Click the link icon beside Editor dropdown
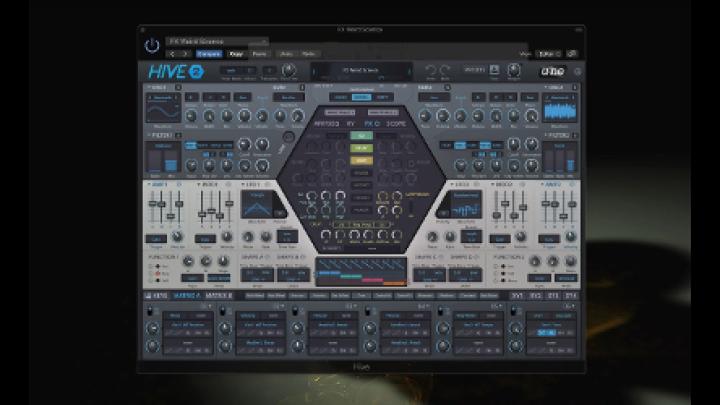The width and height of the screenshot is (720, 405). [572, 54]
